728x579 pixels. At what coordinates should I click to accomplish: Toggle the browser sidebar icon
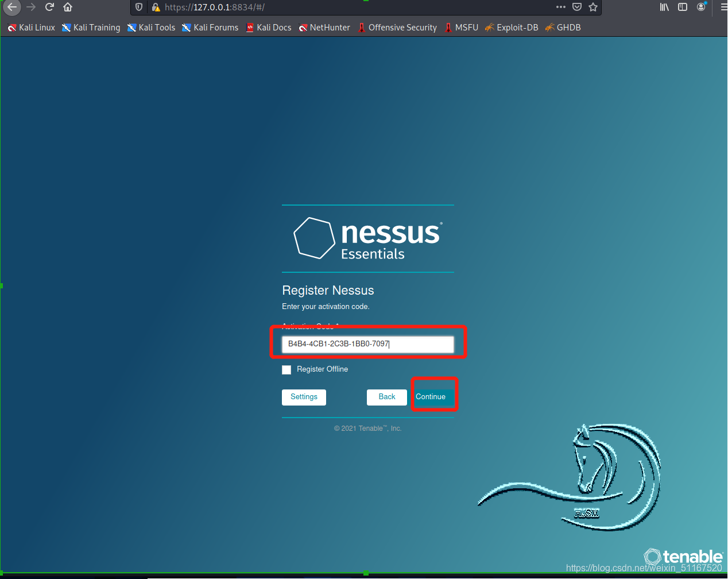click(x=683, y=7)
